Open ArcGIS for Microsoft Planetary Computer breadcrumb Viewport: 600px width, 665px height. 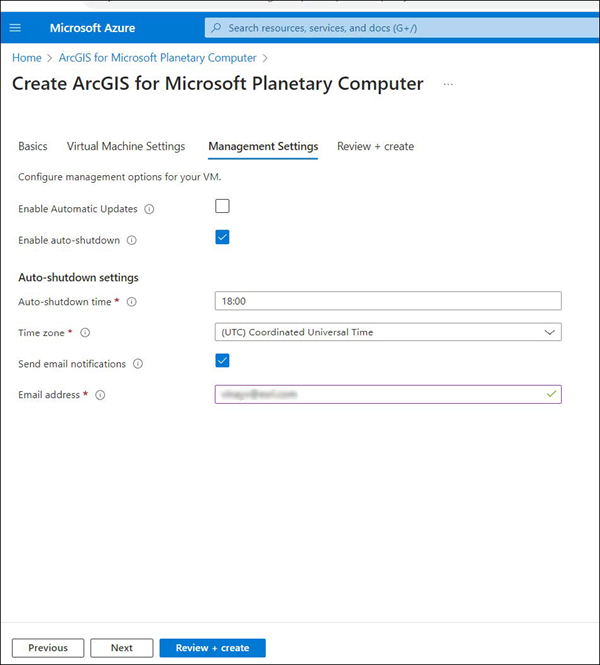tap(158, 58)
